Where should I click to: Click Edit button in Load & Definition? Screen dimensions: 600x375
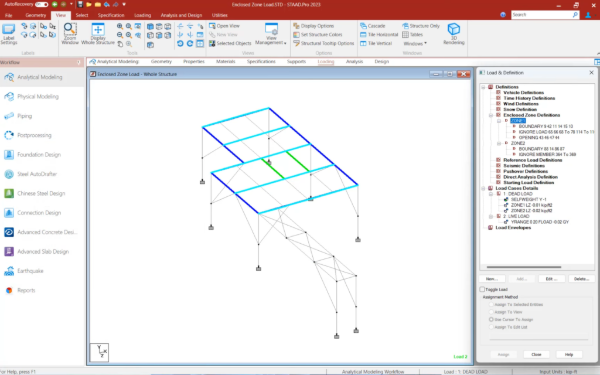(x=551, y=279)
